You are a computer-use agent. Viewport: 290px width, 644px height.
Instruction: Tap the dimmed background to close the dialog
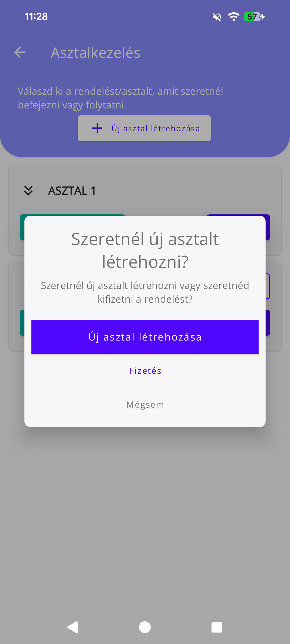pyautogui.click(x=145, y=523)
